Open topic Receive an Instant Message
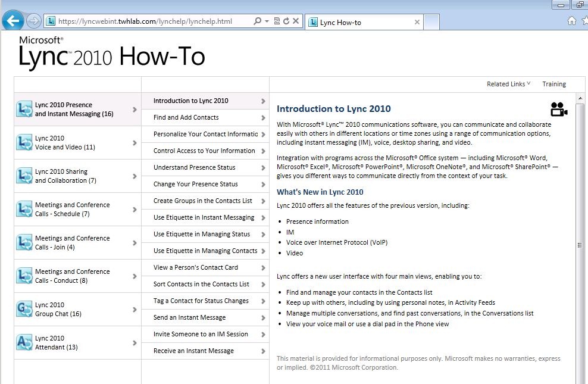This screenshot has width=588, height=384. (x=205, y=351)
